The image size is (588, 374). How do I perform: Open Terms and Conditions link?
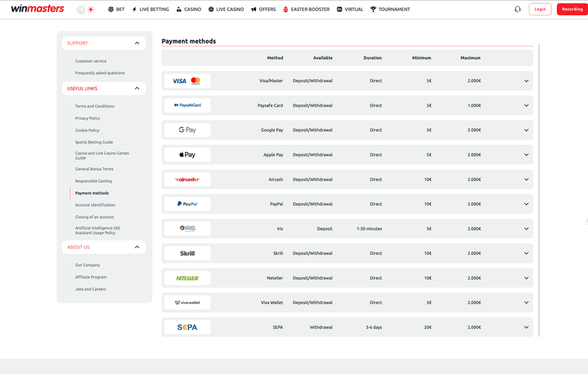95,106
